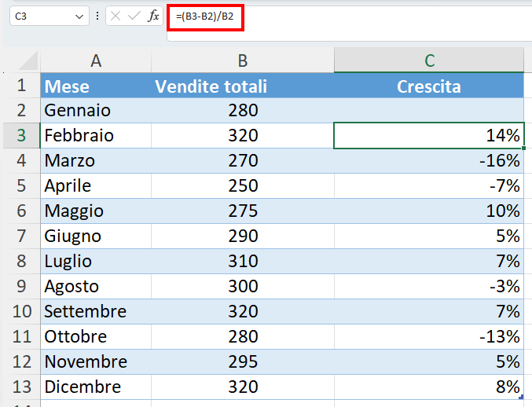The height and width of the screenshot is (407, 532).
Task: Select the Ottobre cell
Action: click(96, 336)
